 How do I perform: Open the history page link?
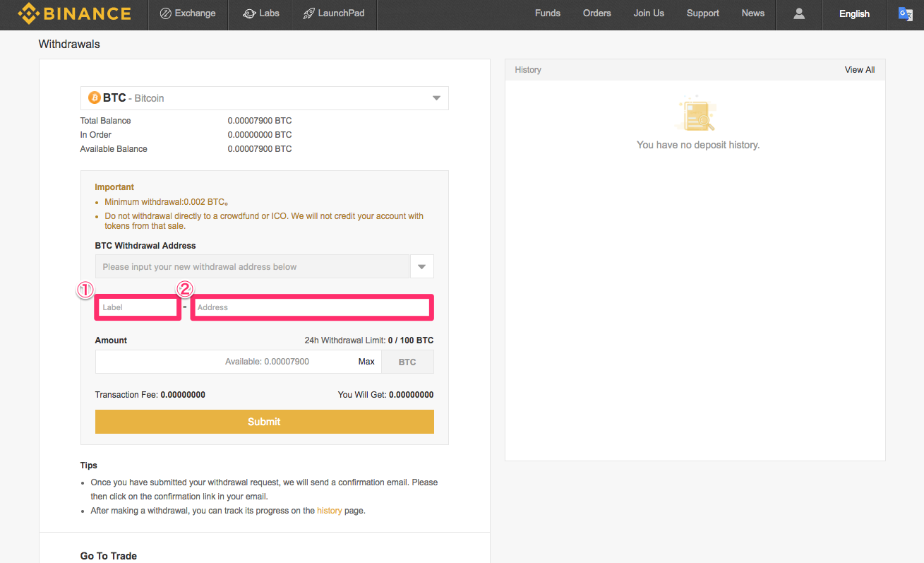330,511
